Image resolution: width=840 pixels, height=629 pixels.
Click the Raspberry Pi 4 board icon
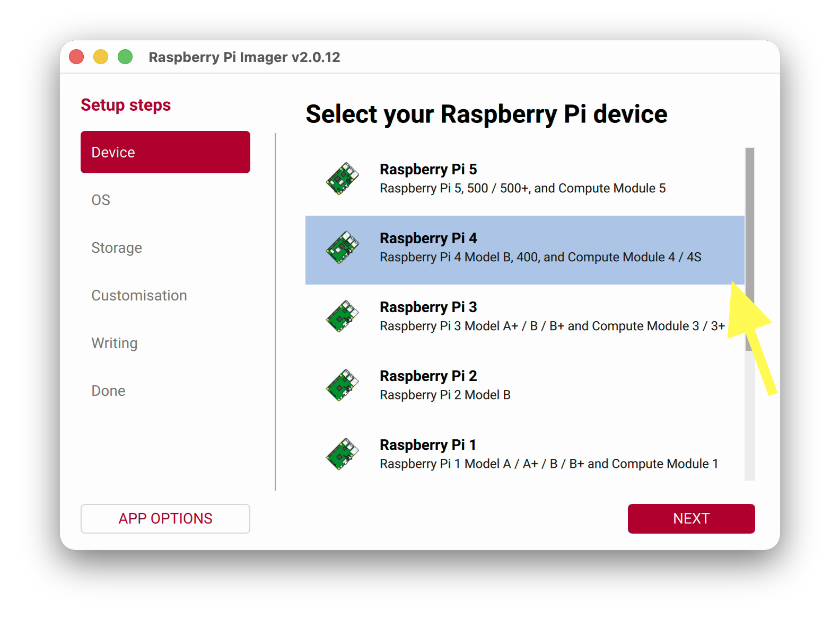point(342,247)
